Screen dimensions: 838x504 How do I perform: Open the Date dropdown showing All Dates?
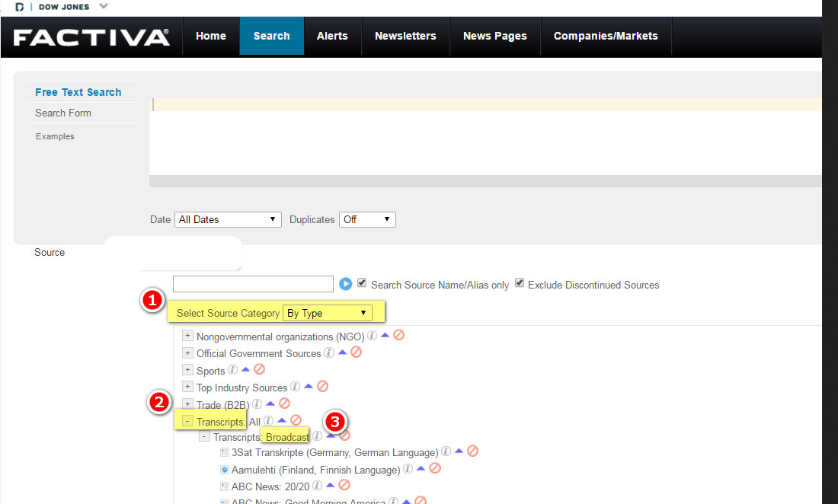point(229,219)
